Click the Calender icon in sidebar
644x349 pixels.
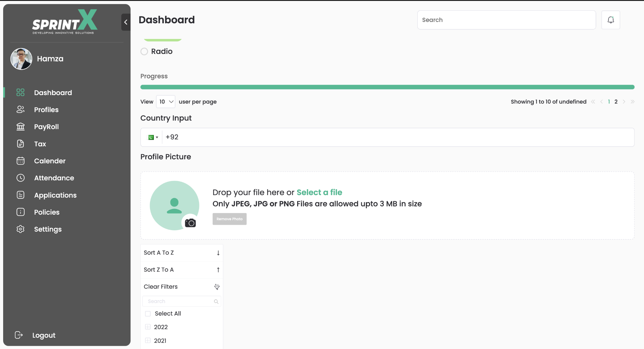[x=20, y=161]
